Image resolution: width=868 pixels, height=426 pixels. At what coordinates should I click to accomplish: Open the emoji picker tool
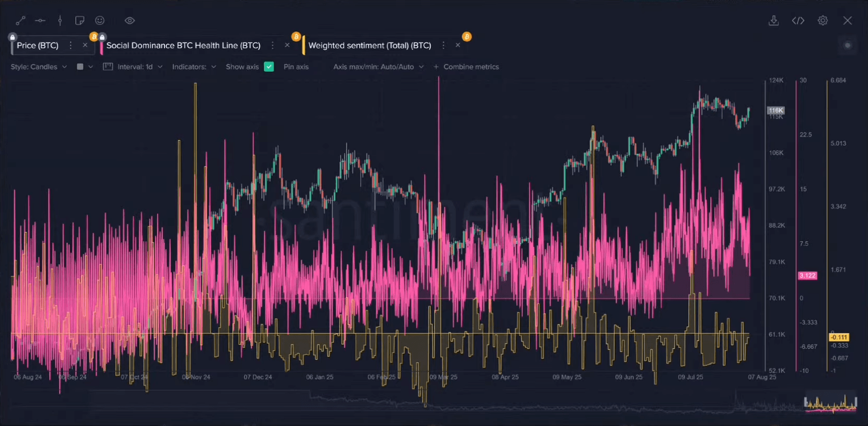(x=100, y=21)
